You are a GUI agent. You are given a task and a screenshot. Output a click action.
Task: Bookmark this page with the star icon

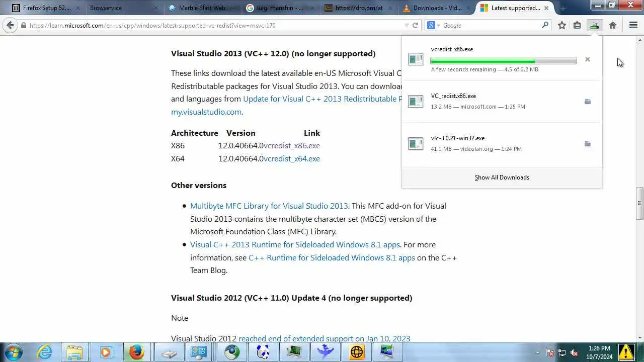562,25
